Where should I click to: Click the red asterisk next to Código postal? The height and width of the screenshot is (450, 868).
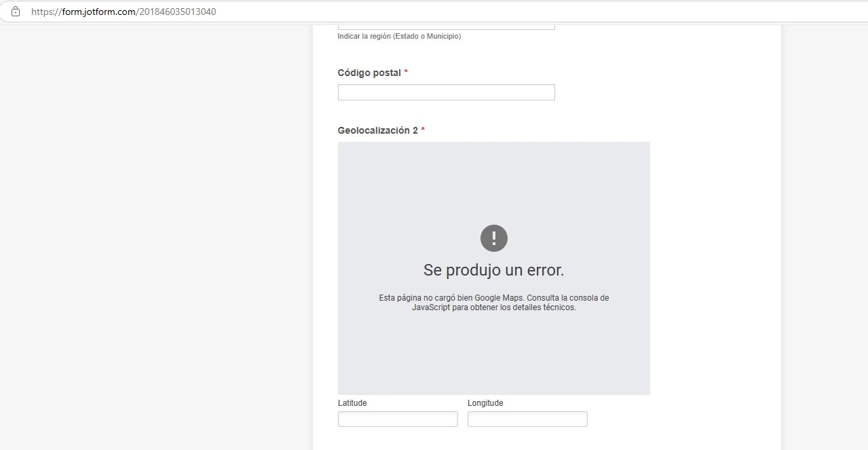point(405,71)
